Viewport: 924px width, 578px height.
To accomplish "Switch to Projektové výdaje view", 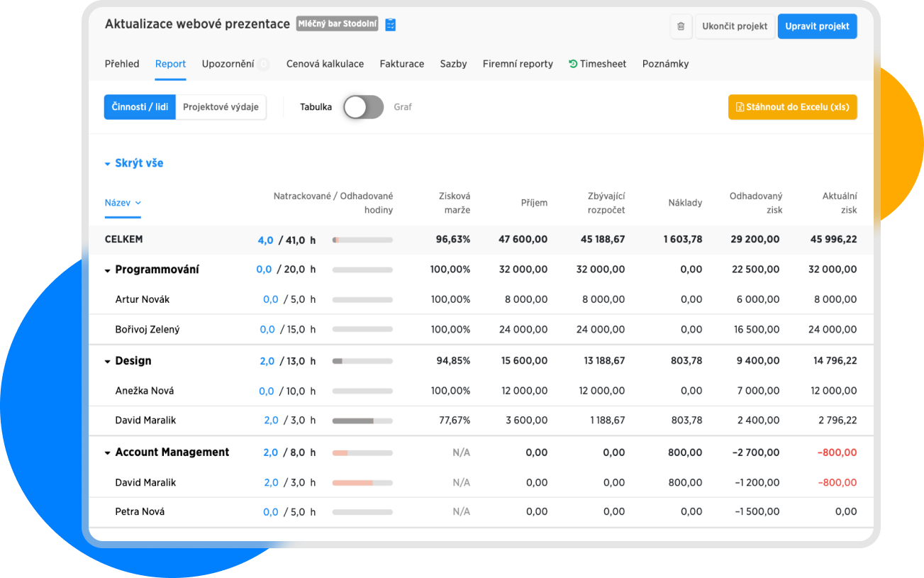I will click(x=221, y=107).
